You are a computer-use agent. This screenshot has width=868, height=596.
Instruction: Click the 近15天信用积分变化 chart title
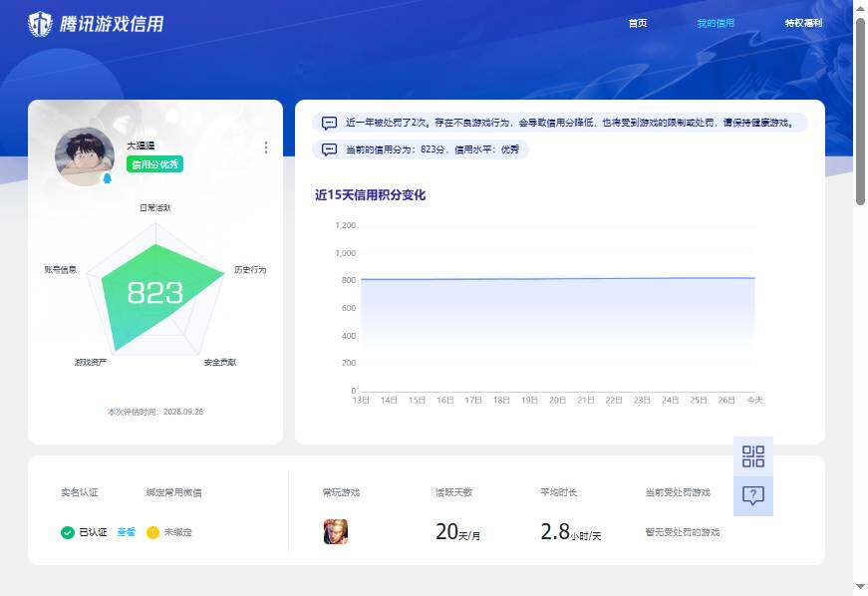click(x=371, y=194)
